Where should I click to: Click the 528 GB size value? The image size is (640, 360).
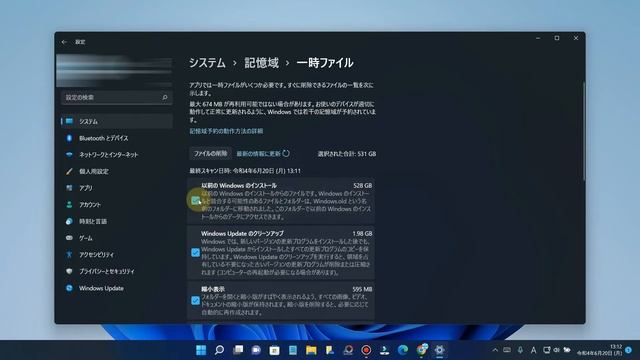click(x=362, y=185)
